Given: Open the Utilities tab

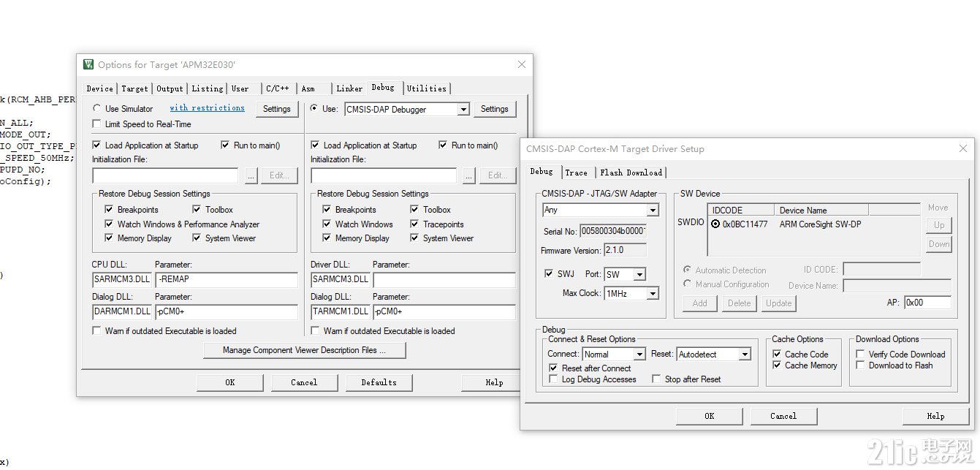Looking at the screenshot, I should [x=427, y=88].
